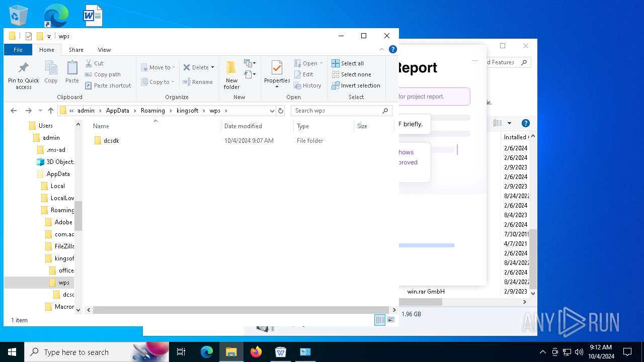This screenshot has height=362, width=644.
Task: Go up one folder level arrow
Action: 50,111
